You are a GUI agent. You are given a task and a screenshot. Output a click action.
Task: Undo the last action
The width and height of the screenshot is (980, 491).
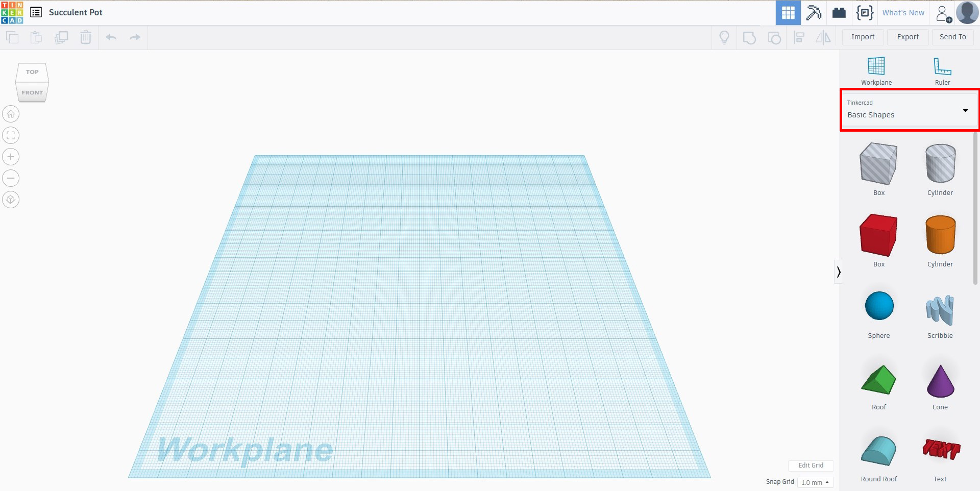click(x=111, y=37)
